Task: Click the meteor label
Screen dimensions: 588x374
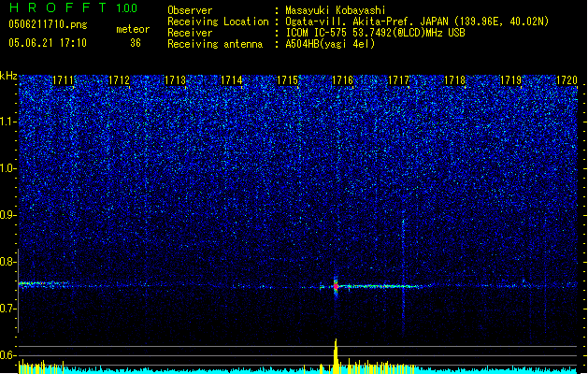Action: click(x=133, y=29)
